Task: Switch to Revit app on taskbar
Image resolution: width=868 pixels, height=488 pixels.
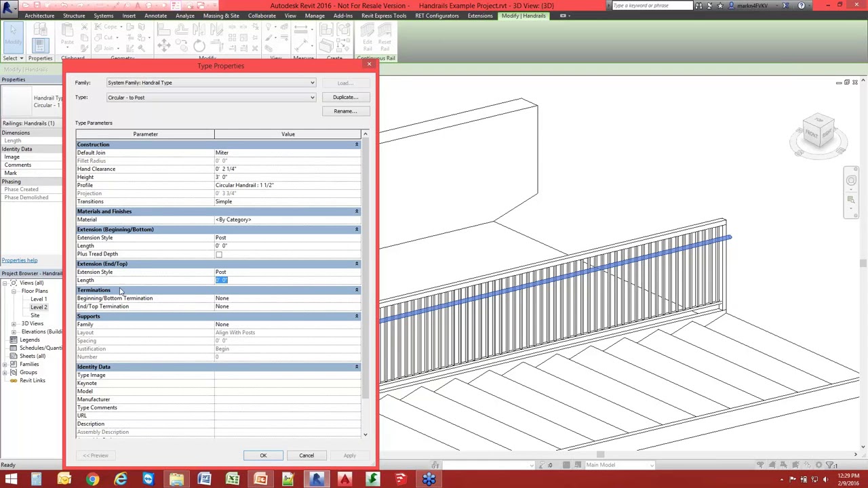Action: [x=316, y=480]
